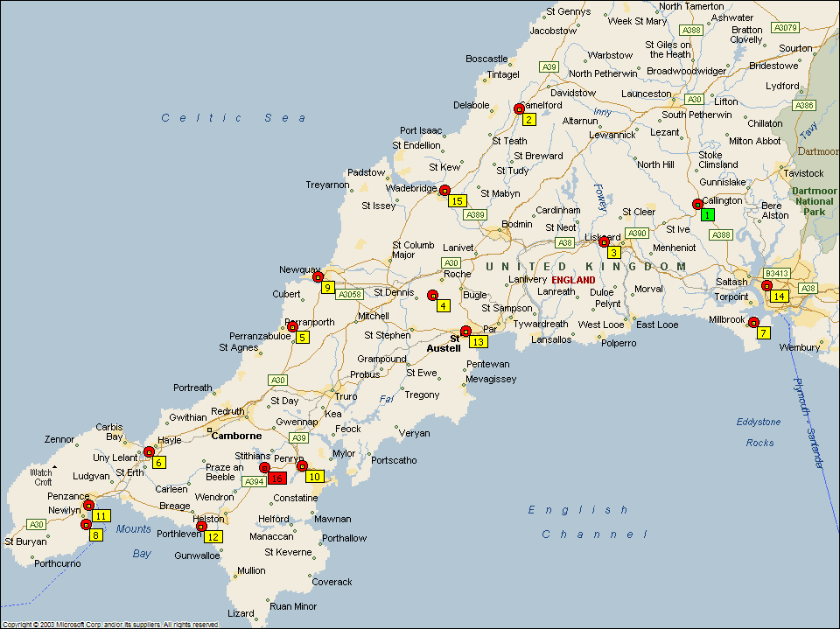Click yellow label 7 near Millbrook

pyautogui.click(x=763, y=332)
